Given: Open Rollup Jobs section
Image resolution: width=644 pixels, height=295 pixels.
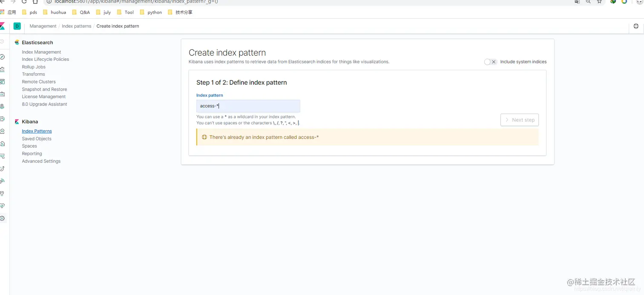Looking at the screenshot, I should click(x=34, y=67).
